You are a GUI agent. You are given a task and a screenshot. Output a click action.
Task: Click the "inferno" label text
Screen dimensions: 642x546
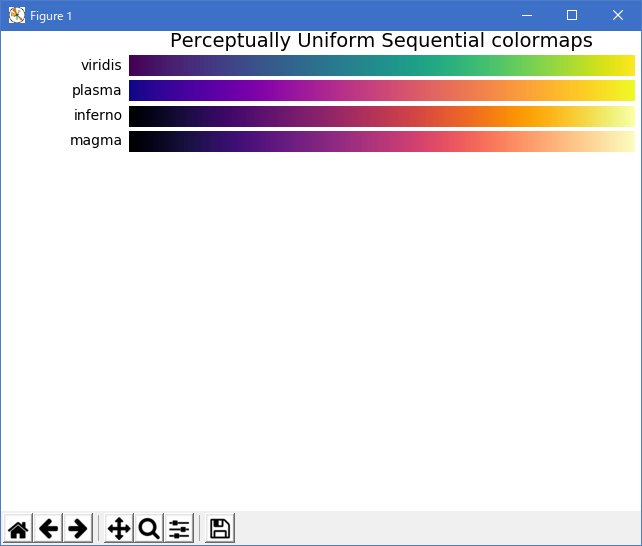98,115
